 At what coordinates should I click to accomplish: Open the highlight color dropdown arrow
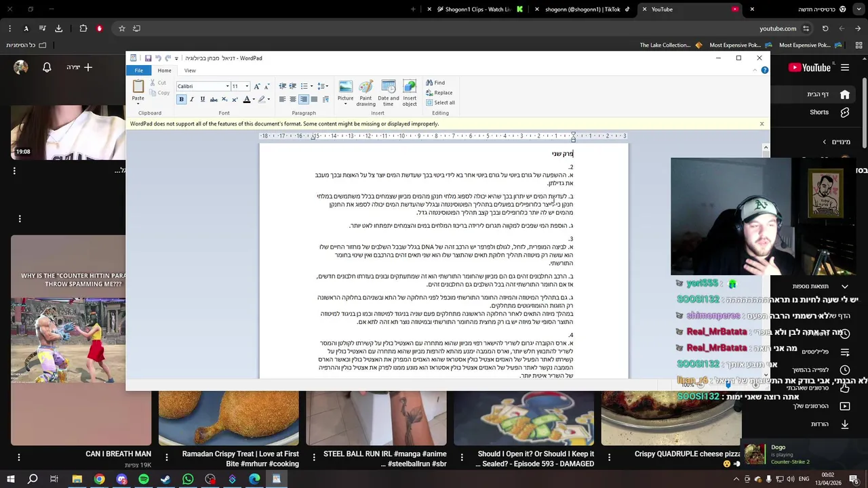269,100
